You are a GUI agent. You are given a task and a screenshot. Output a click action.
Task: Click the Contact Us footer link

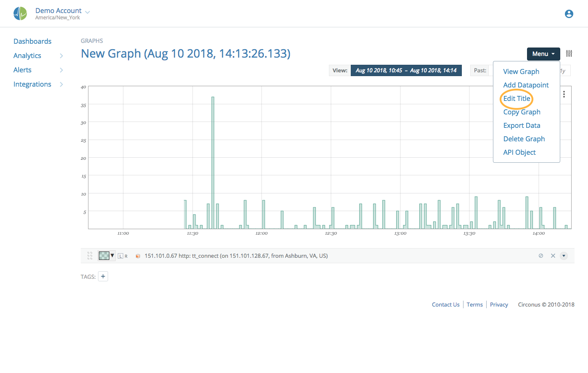pyautogui.click(x=445, y=304)
